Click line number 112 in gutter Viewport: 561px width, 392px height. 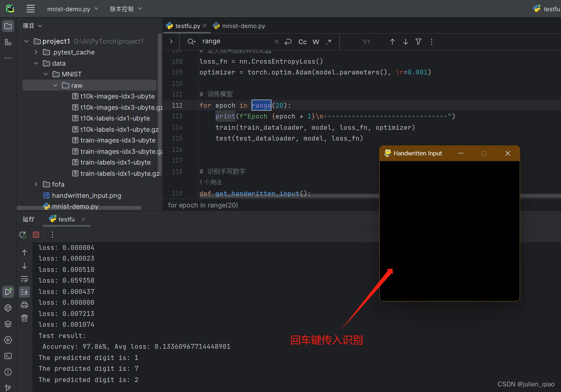[x=177, y=105]
